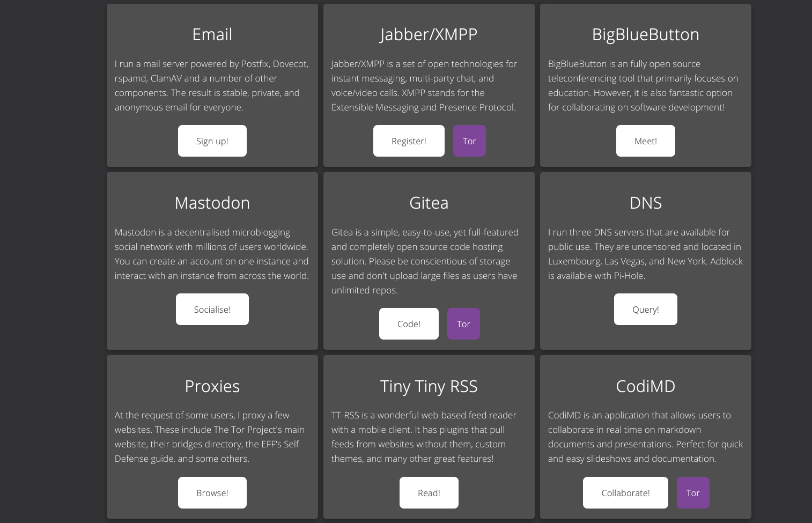Click the Read! button for Tiny Tiny RSS

[429, 493]
